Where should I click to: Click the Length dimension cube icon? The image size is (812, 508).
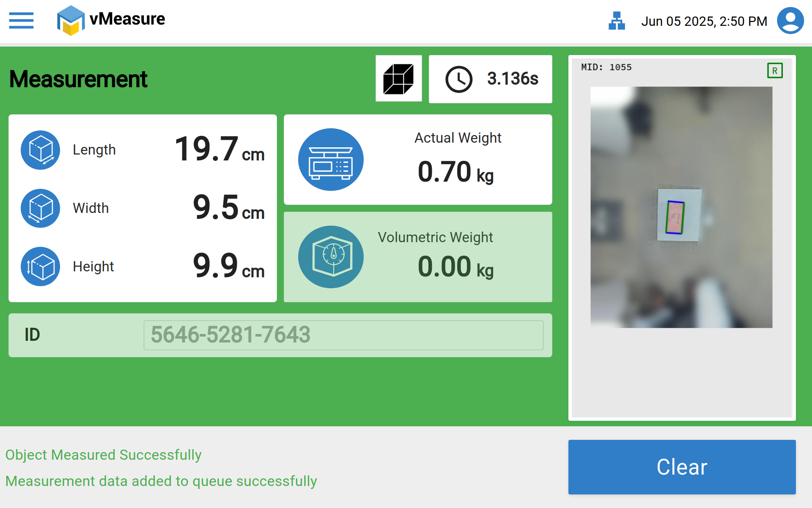(x=41, y=150)
